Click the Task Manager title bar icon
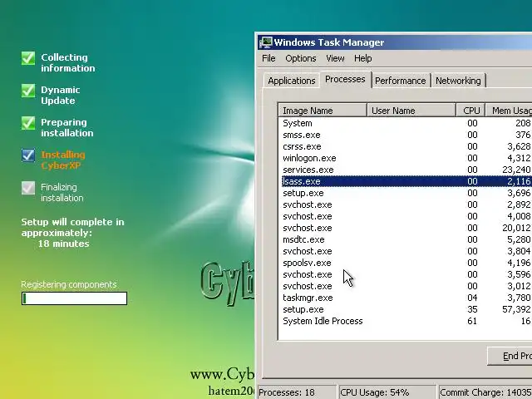 [266, 42]
